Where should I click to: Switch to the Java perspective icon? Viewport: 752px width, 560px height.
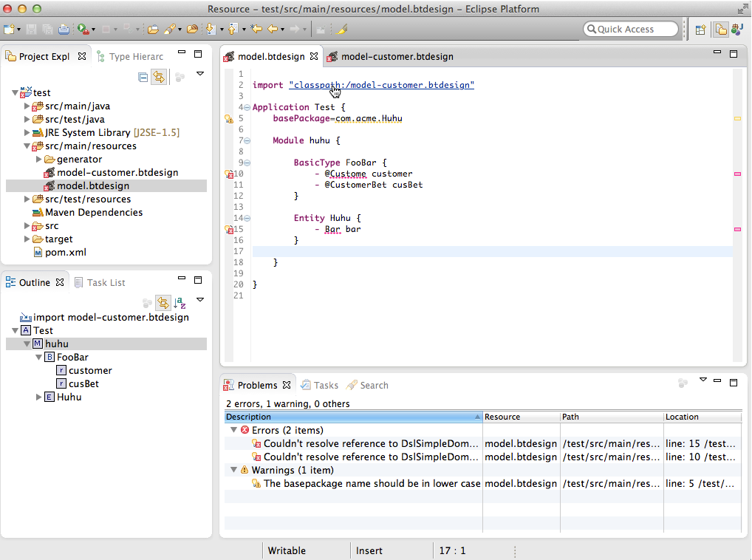coord(737,30)
